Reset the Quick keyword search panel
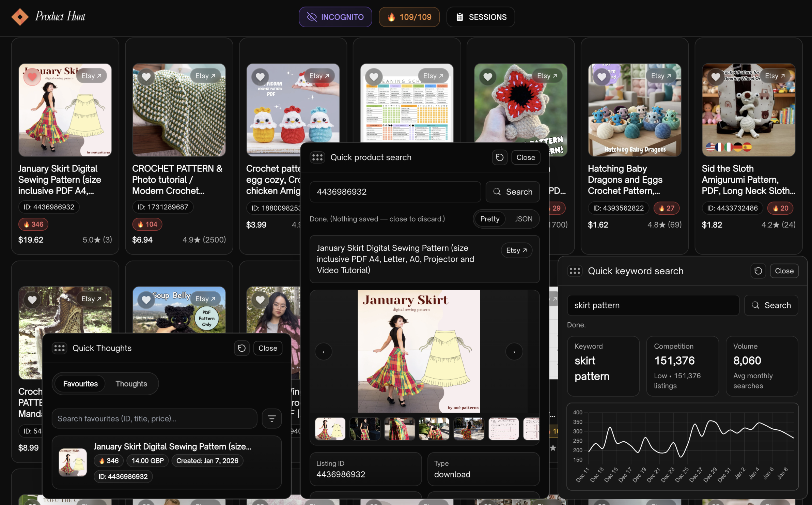 coord(758,271)
